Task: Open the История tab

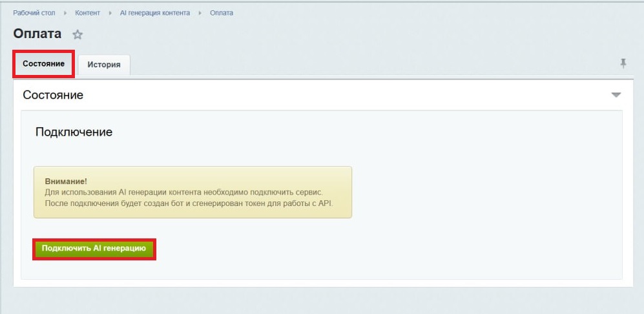Action: point(104,65)
